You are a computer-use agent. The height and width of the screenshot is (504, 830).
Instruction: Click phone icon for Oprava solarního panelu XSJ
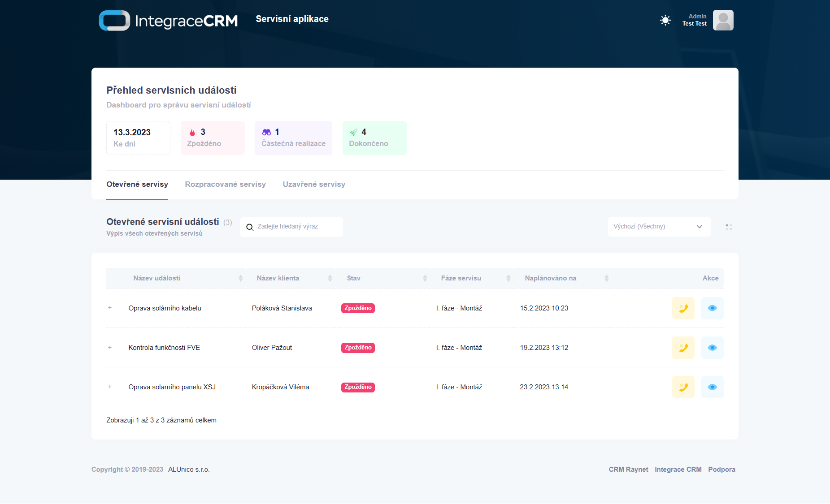tap(683, 387)
